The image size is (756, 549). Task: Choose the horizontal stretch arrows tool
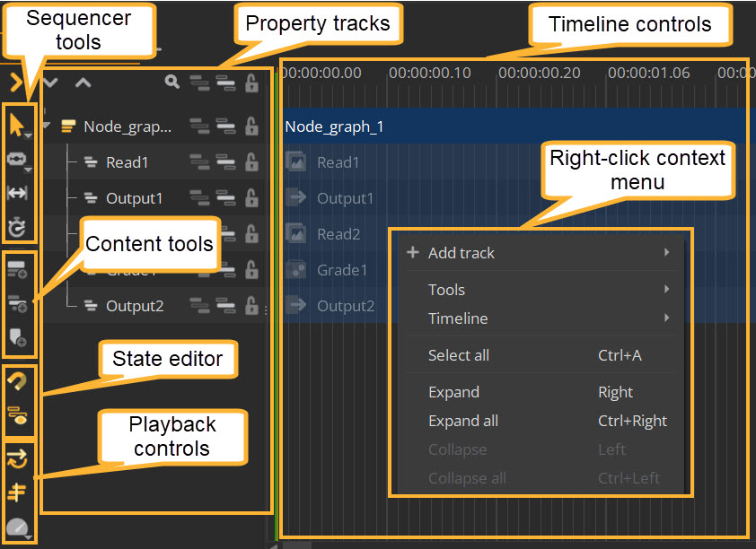click(16, 193)
